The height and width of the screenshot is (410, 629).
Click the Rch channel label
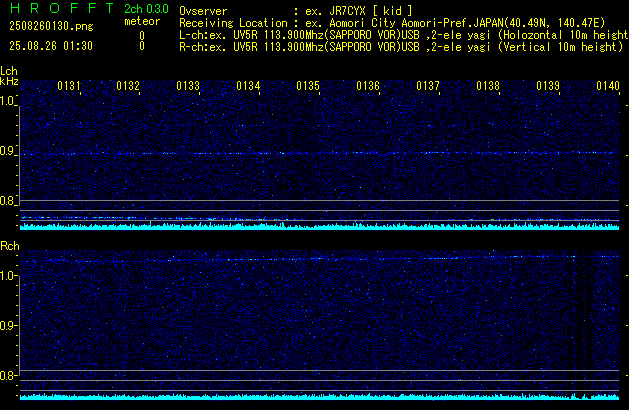click(10, 246)
